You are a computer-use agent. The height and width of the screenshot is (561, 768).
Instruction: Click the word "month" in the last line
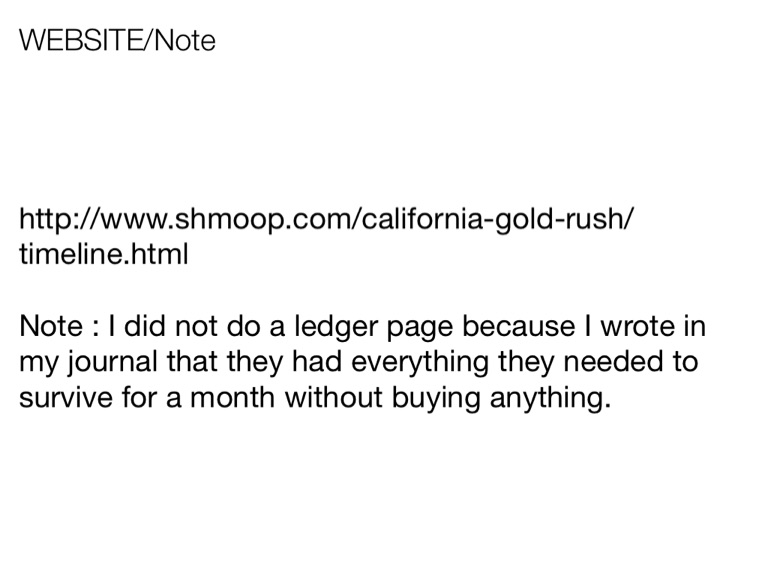coord(227,397)
